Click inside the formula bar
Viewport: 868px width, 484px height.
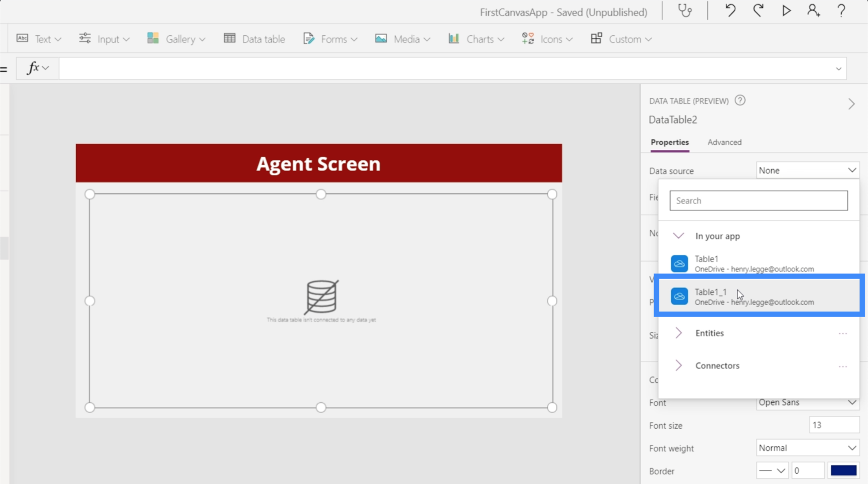click(444, 68)
